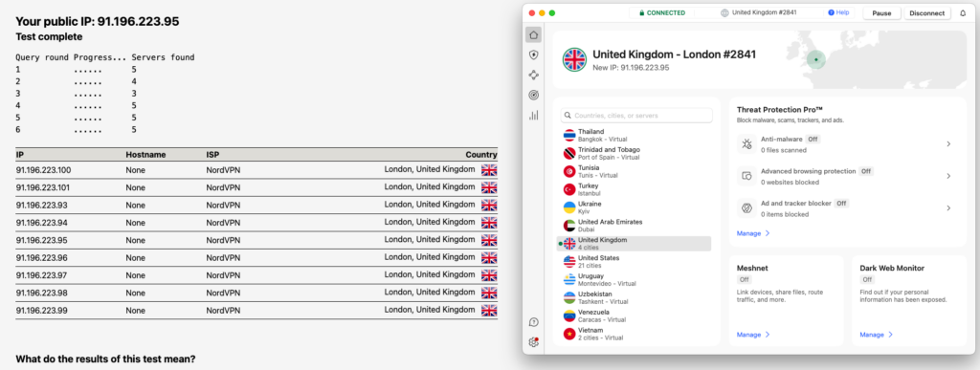Select Turkey Istanbul in the country list
Viewport: 980px width, 370px height.
[x=634, y=189]
